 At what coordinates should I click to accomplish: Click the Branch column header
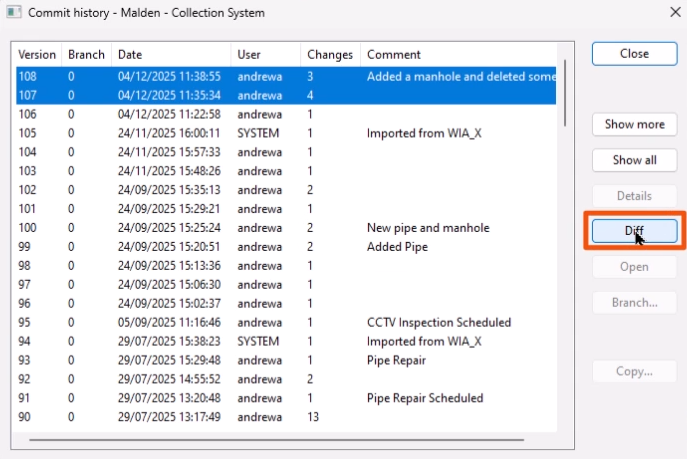point(86,55)
